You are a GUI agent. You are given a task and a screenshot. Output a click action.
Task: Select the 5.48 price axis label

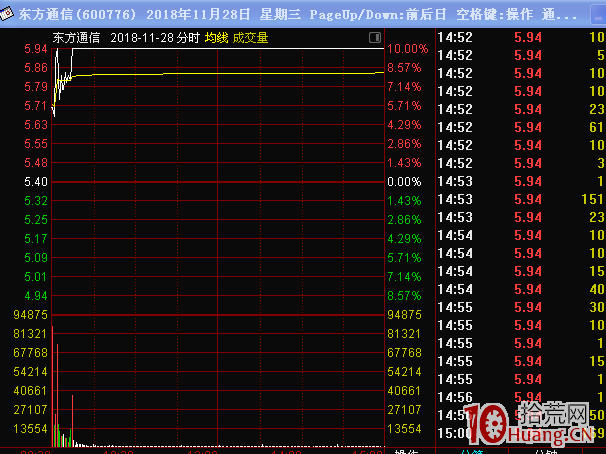[36, 163]
